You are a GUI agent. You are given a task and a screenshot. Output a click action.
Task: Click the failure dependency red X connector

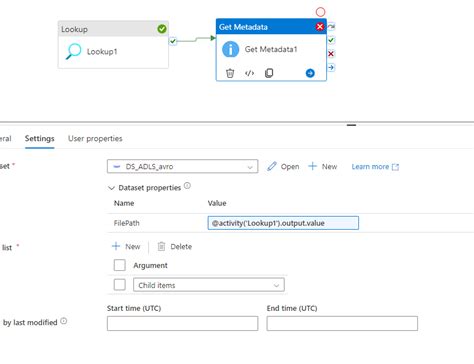click(331, 54)
